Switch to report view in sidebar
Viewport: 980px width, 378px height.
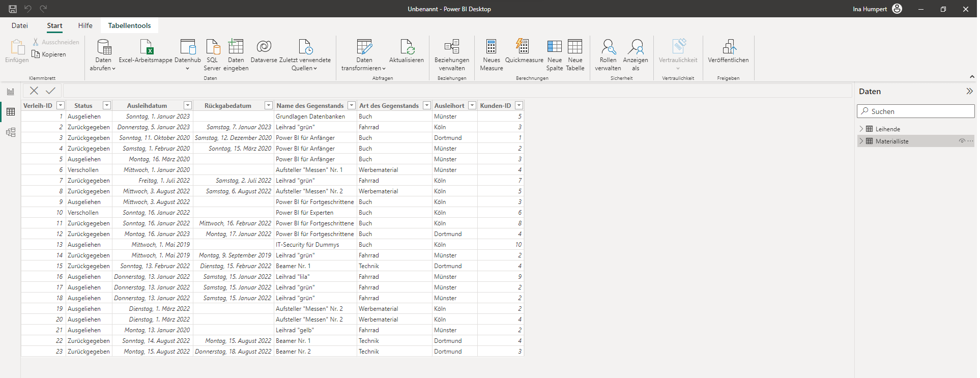pyautogui.click(x=11, y=92)
